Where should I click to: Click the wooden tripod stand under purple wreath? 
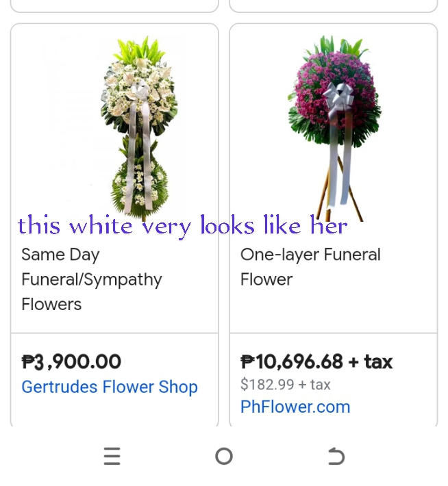pos(340,192)
